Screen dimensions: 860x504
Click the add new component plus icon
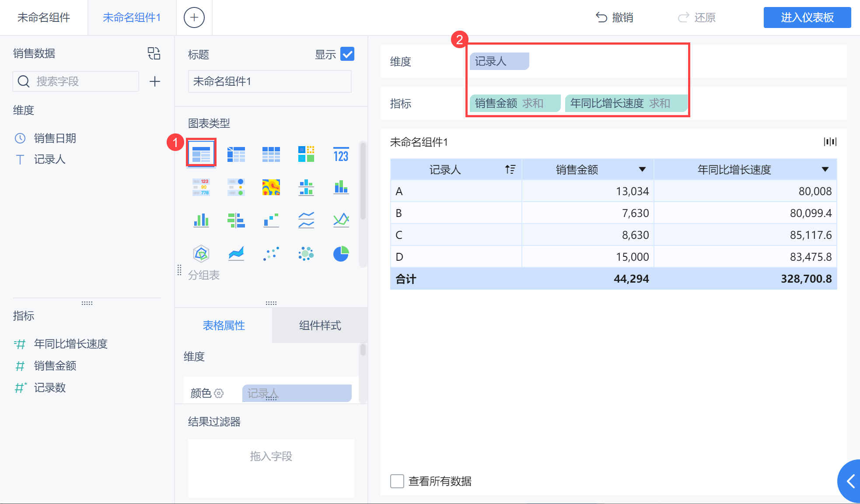coord(194,17)
